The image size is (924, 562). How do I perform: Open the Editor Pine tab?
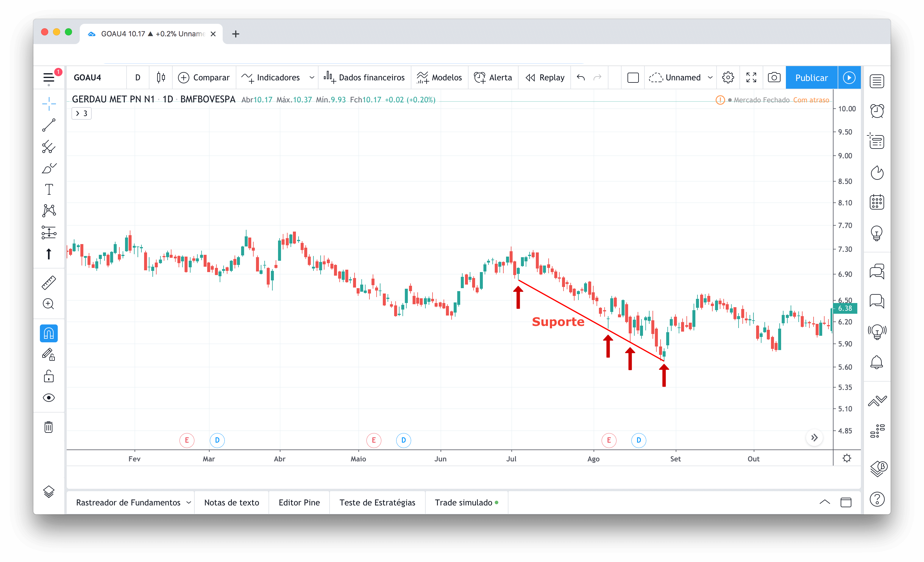tap(299, 502)
